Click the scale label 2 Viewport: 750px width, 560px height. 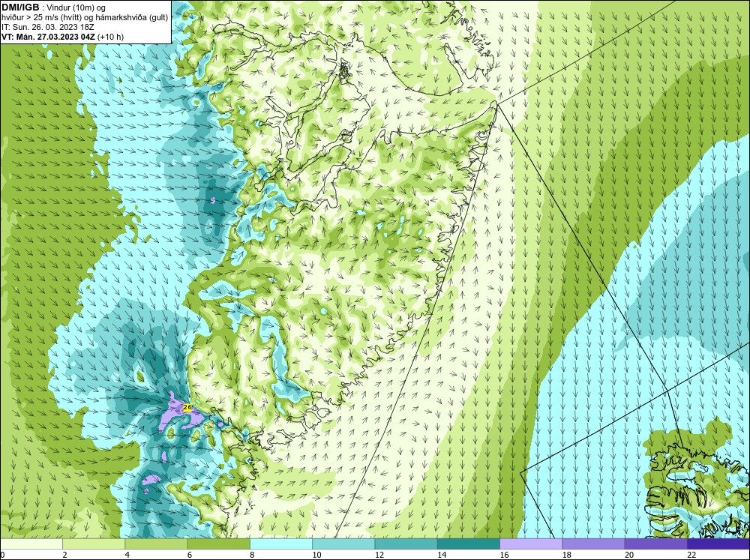coord(64,555)
